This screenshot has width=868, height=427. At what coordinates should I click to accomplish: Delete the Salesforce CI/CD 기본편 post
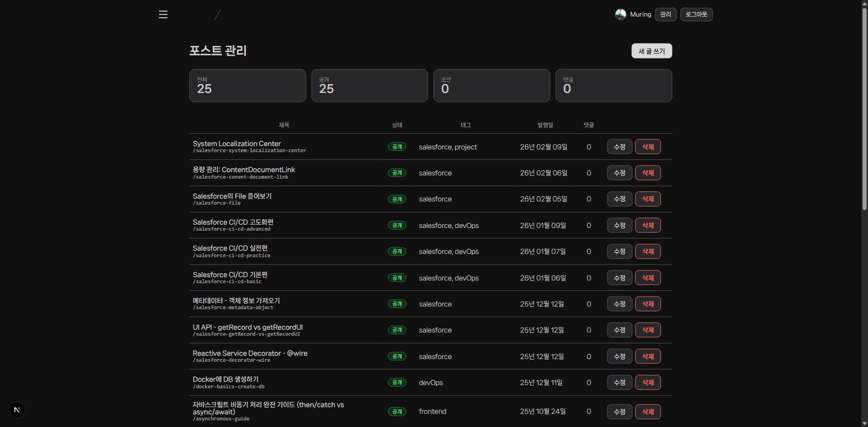648,278
